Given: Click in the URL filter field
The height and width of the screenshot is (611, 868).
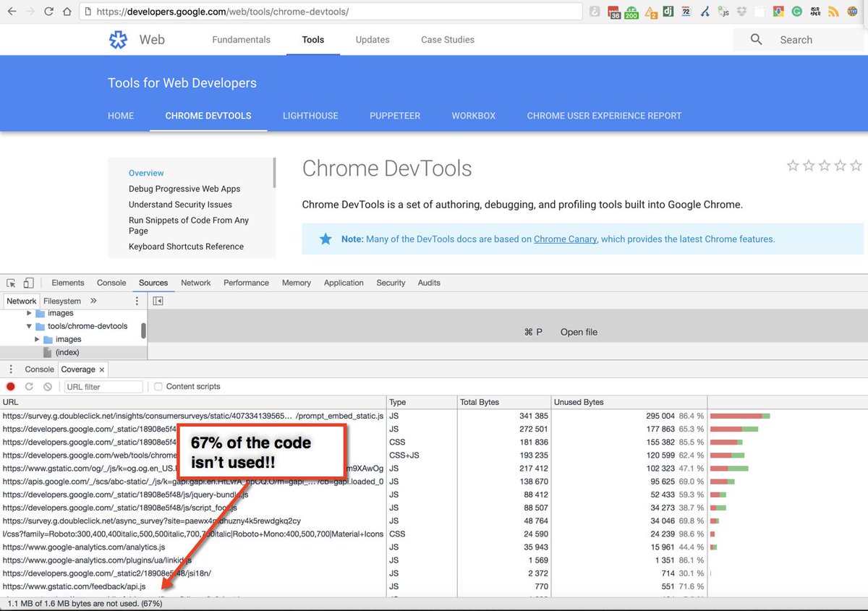Looking at the screenshot, I should pyautogui.click(x=103, y=387).
